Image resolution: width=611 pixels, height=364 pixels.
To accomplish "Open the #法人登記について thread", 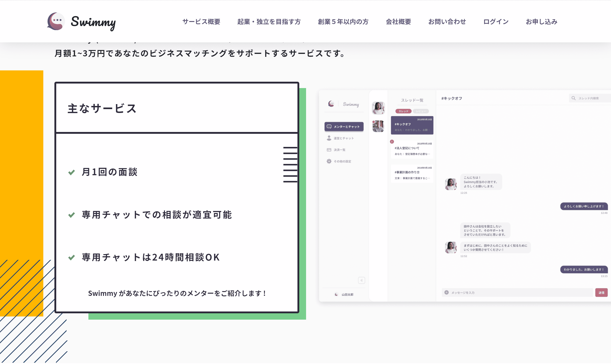I will coord(412,149).
